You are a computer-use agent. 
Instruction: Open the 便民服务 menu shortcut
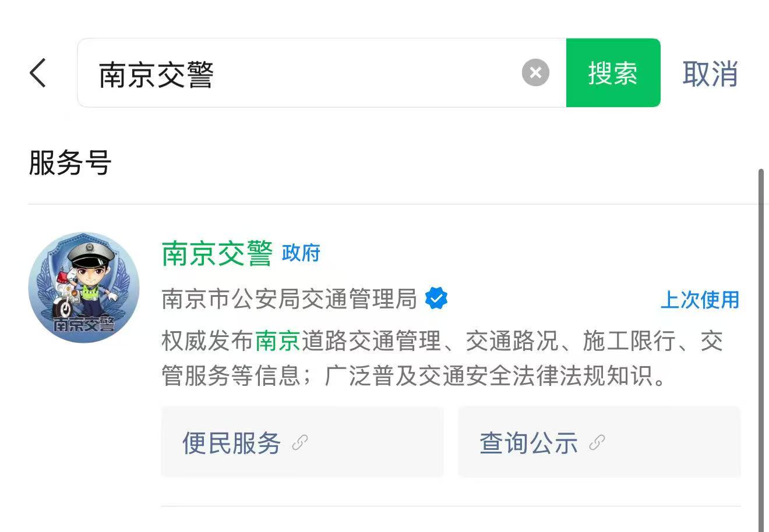tap(302, 442)
